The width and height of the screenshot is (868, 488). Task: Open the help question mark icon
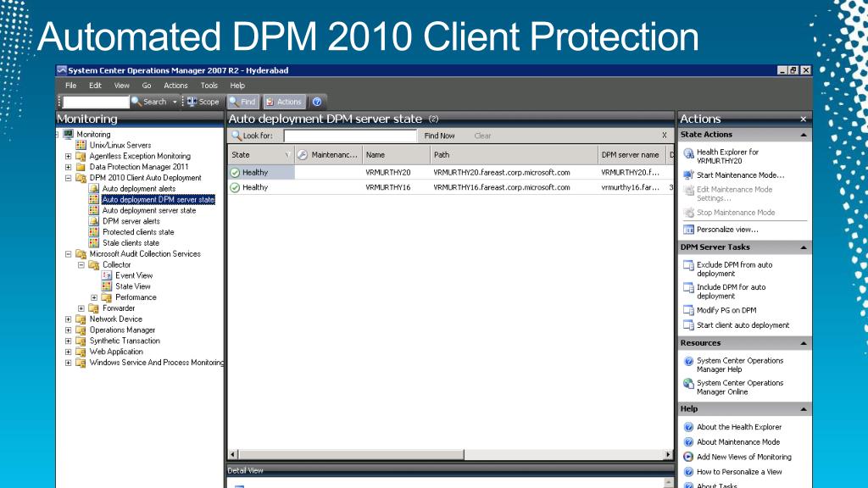tap(317, 102)
